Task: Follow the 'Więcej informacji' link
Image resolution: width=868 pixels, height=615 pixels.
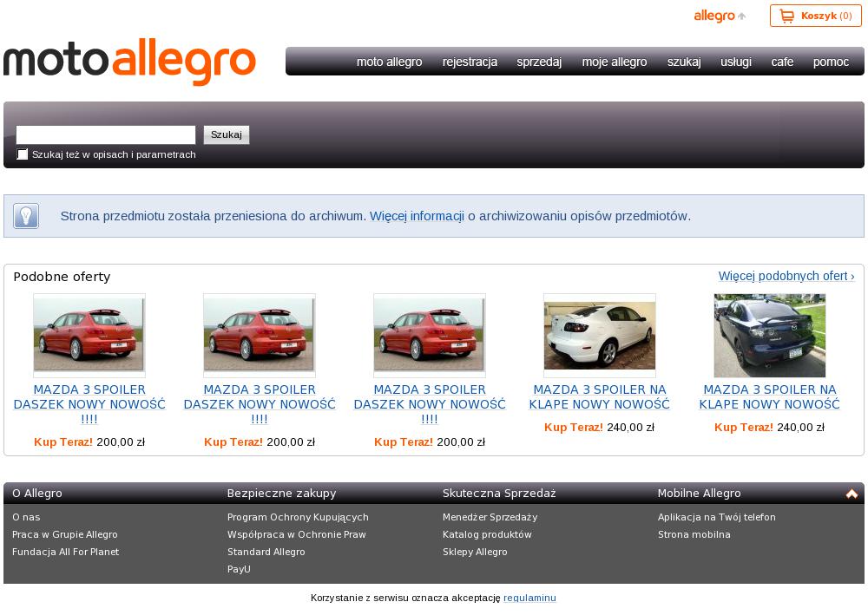Action: 417,216
